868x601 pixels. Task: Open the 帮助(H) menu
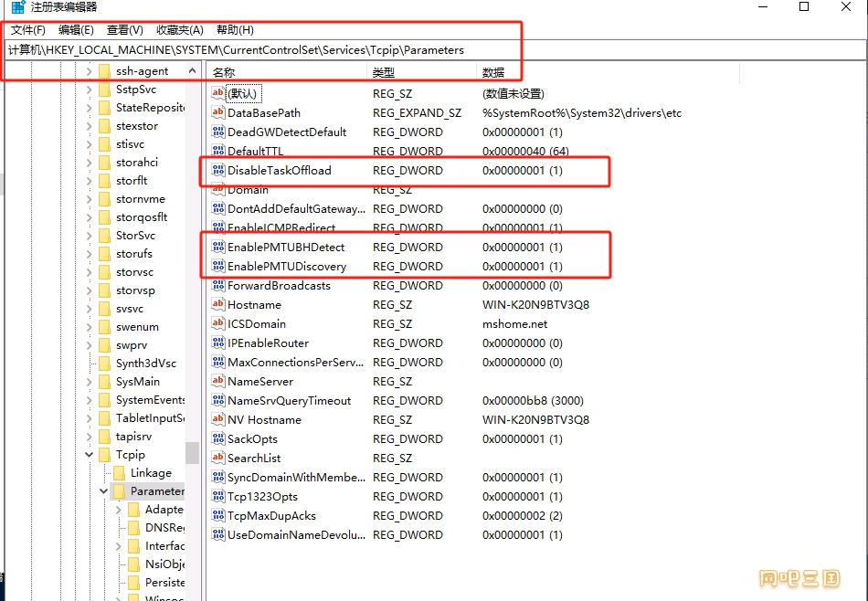[x=235, y=30]
